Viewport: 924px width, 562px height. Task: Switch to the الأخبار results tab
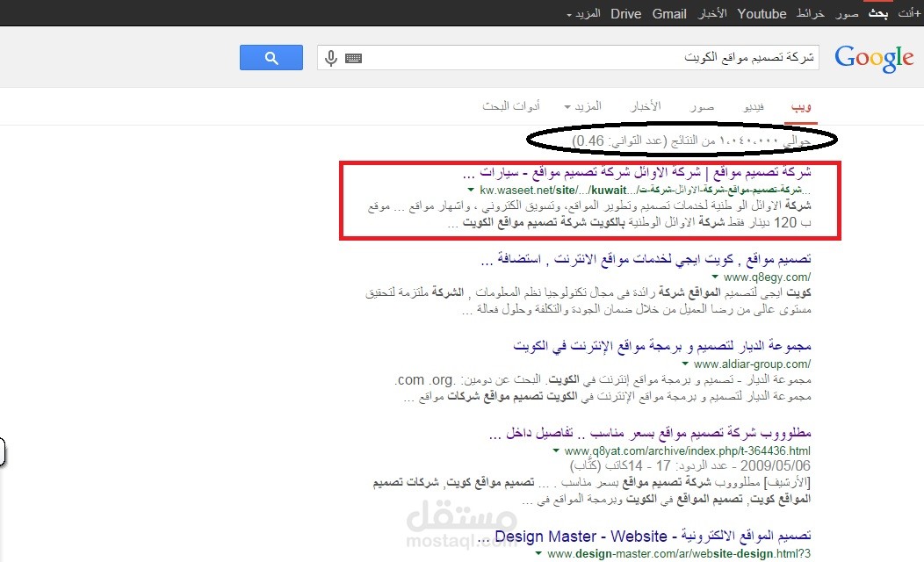point(646,106)
